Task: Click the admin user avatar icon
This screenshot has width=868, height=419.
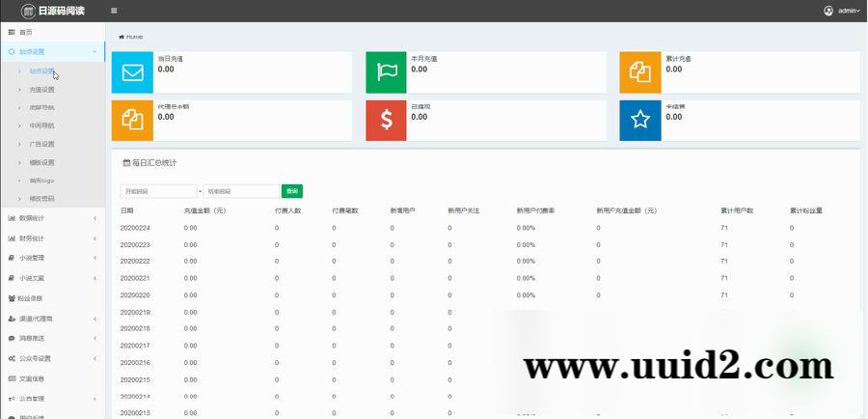Action: (x=828, y=11)
